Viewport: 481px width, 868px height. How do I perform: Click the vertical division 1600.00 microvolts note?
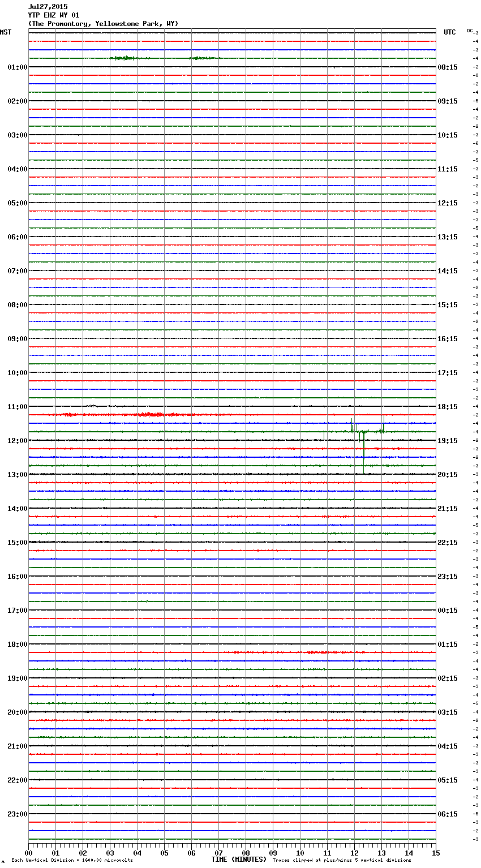[x=72, y=861]
